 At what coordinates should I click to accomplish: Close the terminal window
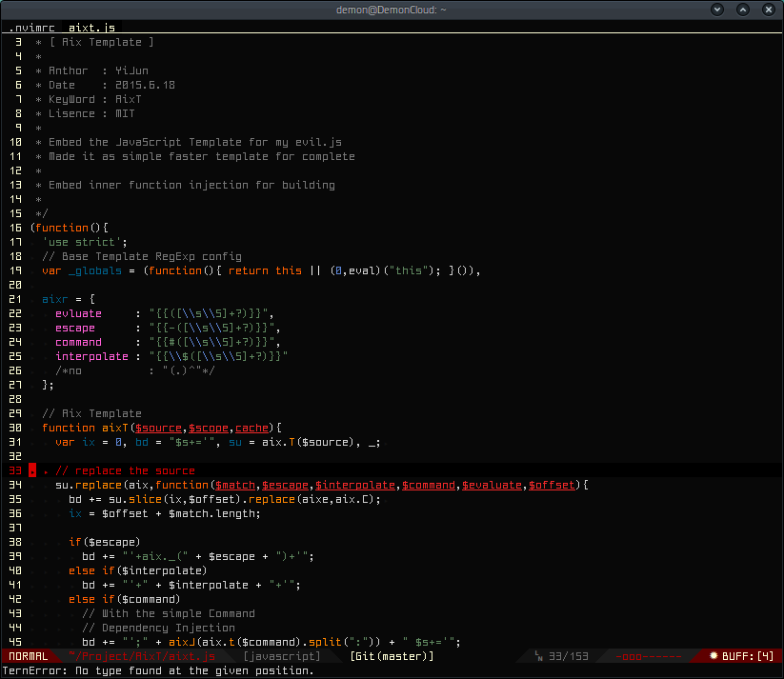click(769, 10)
